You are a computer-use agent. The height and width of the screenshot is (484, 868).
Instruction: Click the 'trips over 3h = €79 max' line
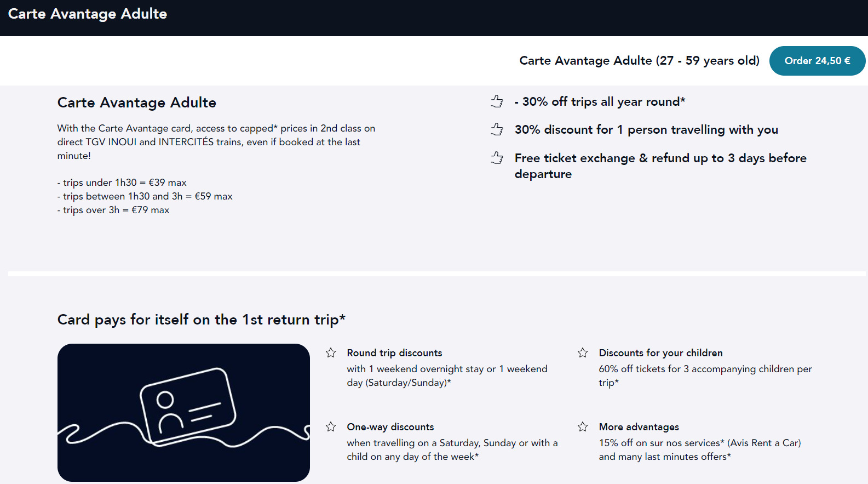coord(113,210)
